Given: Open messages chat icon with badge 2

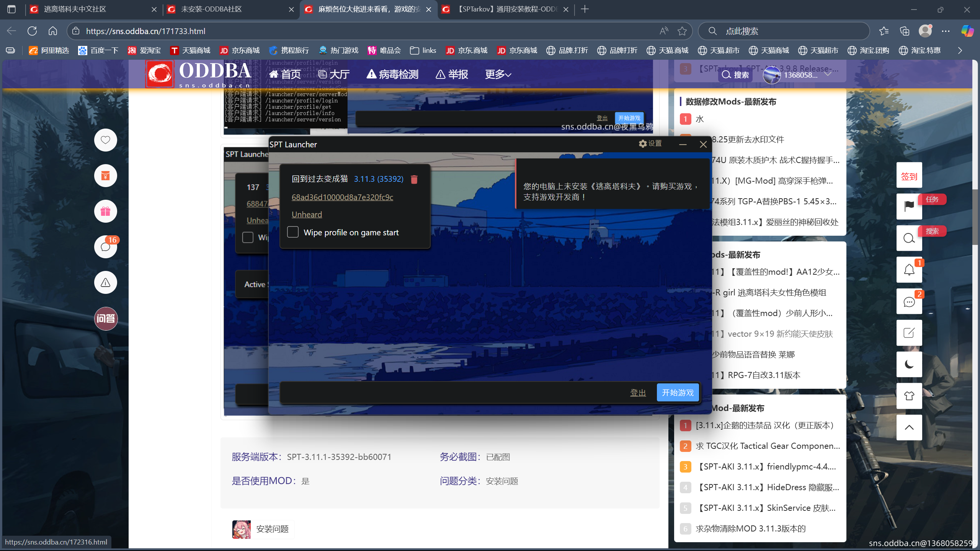Looking at the screenshot, I should pos(909,302).
